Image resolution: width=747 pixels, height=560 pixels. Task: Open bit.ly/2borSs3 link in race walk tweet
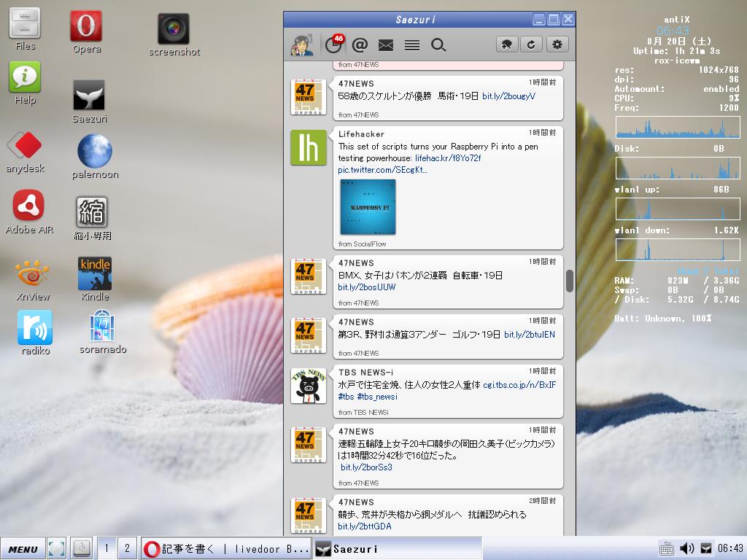pyautogui.click(x=366, y=467)
